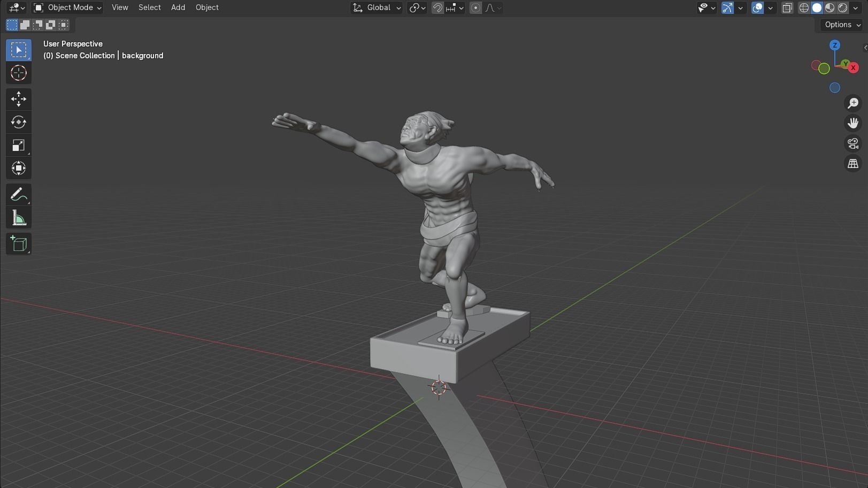Toggle snapping magnet on
This screenshot has width=868, height=488.
(437, 7)
